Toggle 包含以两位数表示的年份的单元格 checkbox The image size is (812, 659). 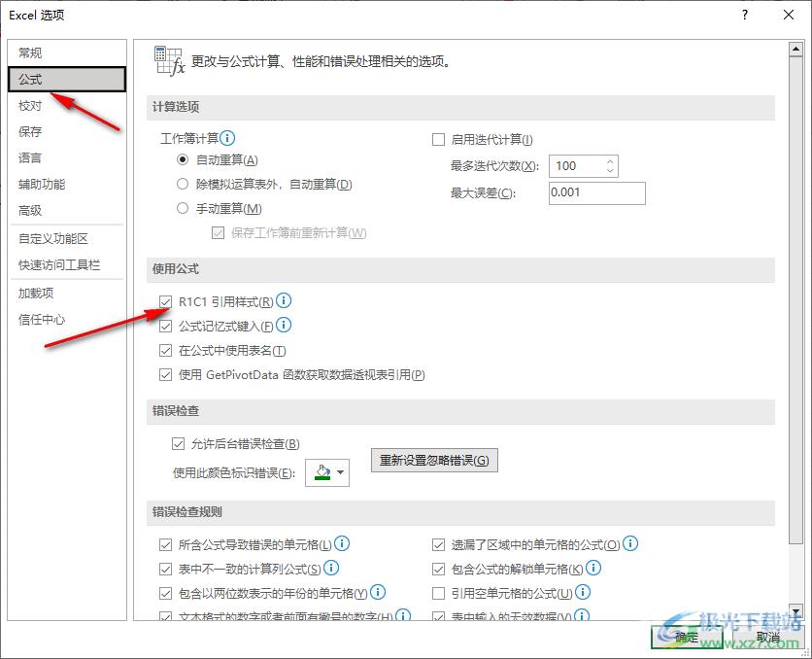tap(165, 593)
